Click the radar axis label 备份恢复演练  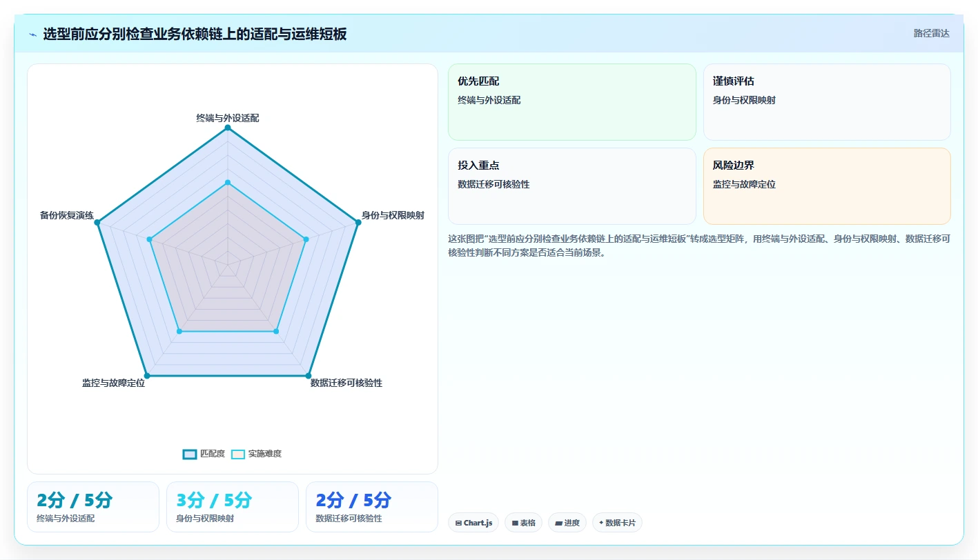[x=67, y=215]
